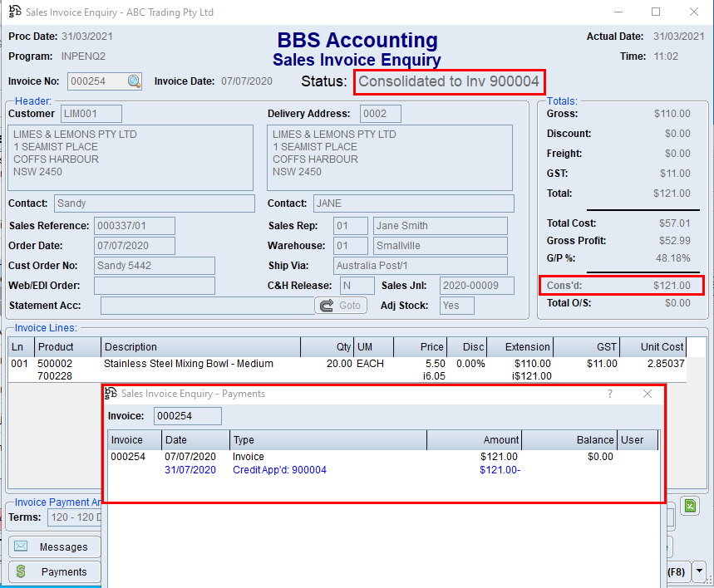Open help via the question mark on Payments dialog
Viewport: 714px width, 588px height.
tap(609, 394)
